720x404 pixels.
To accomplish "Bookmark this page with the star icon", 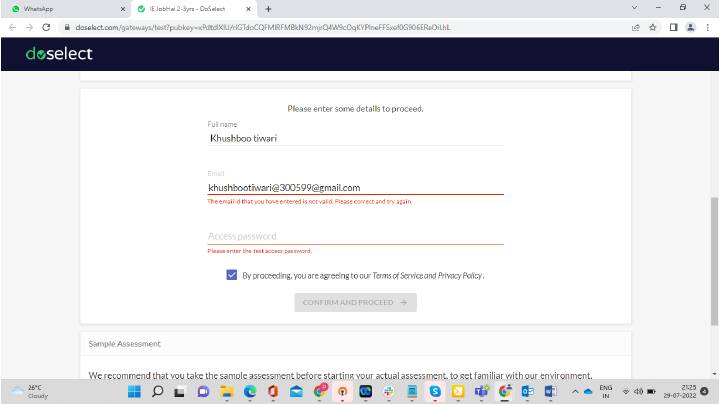I will click(x=654, y=27).
